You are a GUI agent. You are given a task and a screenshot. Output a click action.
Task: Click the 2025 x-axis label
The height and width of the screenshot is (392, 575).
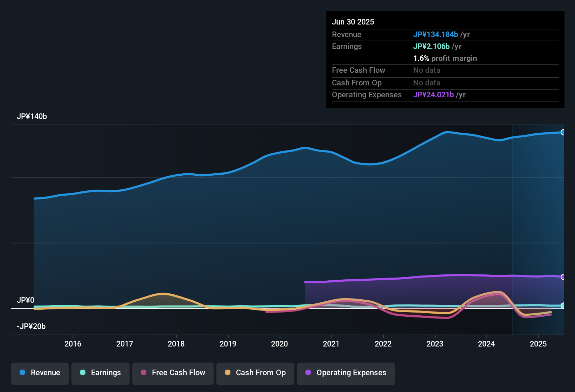[538, 344]
